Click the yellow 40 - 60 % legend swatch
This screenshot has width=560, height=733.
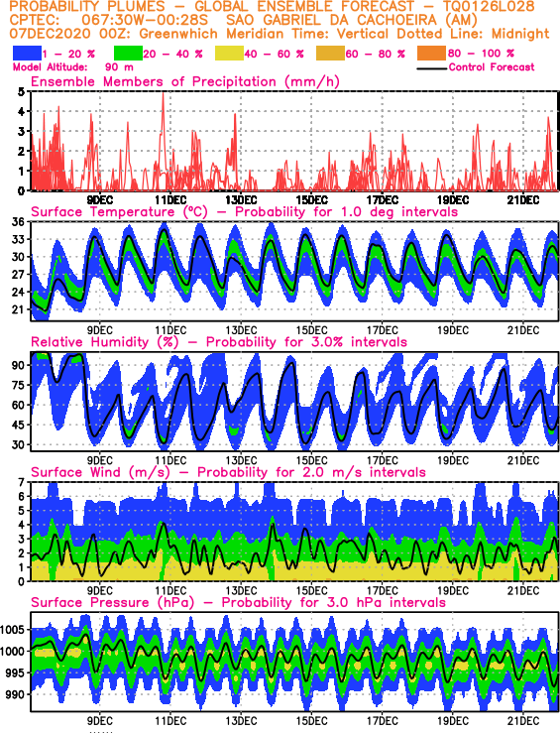(229, 54)
